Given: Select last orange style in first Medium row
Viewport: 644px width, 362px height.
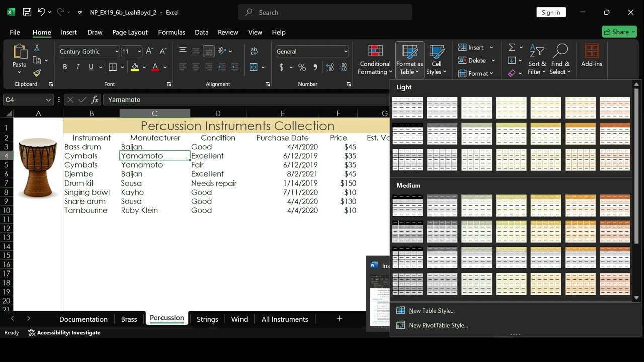Looking at the screenshot, I should click(x=615, y=206).
